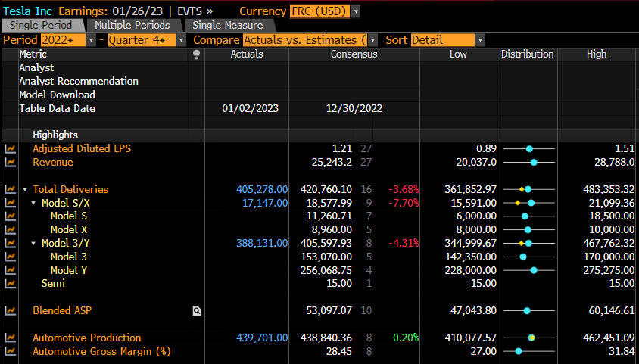Click the Consensus column header
This screenshot has height=364, width=639.
354,54
